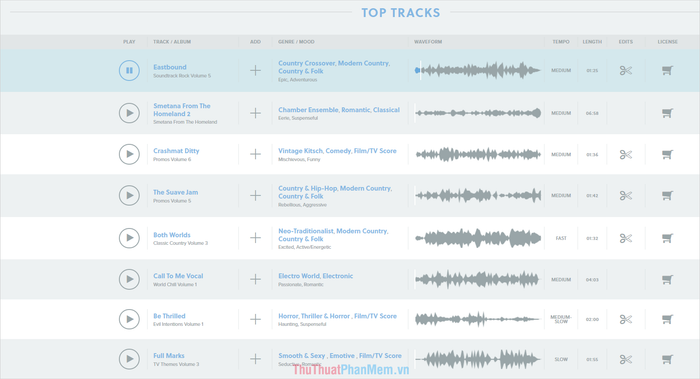Seek within the Be Thrilled waveform
The width and height of the screenshot is (700, 379).
tap(478, 319)
